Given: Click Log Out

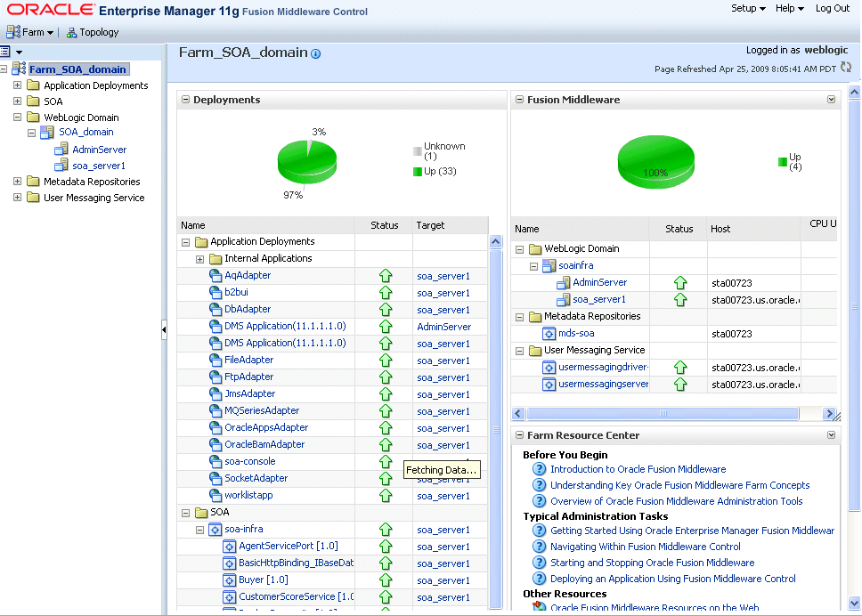Looking at the screenshot, I should [x=833, y=8].
